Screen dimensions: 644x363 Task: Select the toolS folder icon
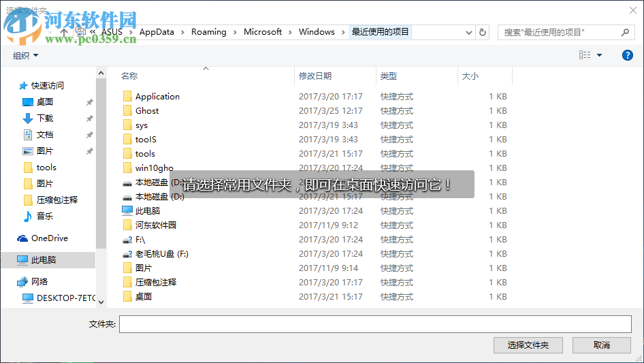[x=127, y=140]
